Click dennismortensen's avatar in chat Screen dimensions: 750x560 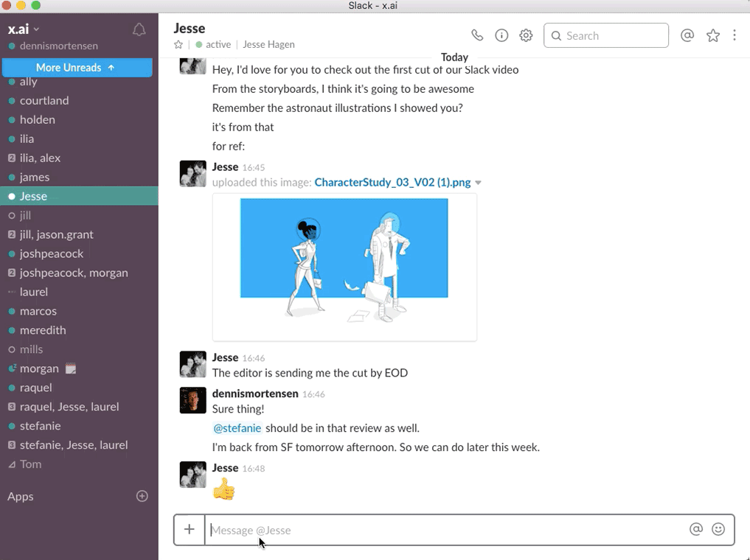192,400
